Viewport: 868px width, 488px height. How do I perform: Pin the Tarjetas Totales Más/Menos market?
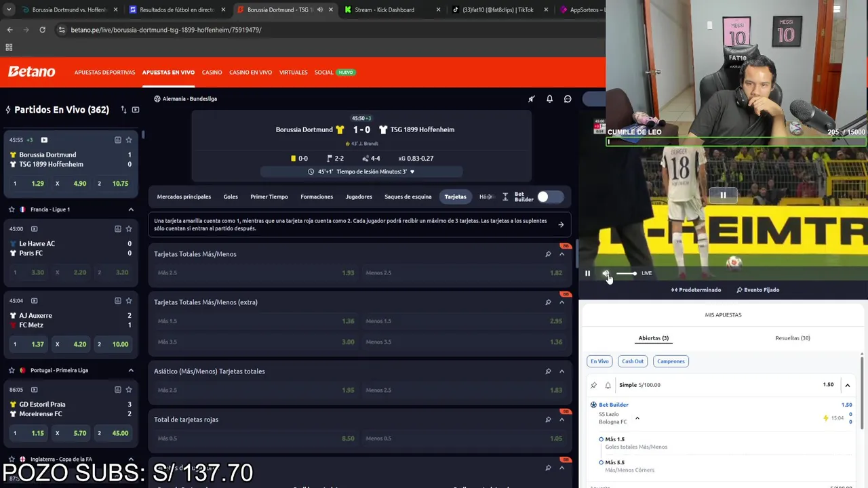548,254
